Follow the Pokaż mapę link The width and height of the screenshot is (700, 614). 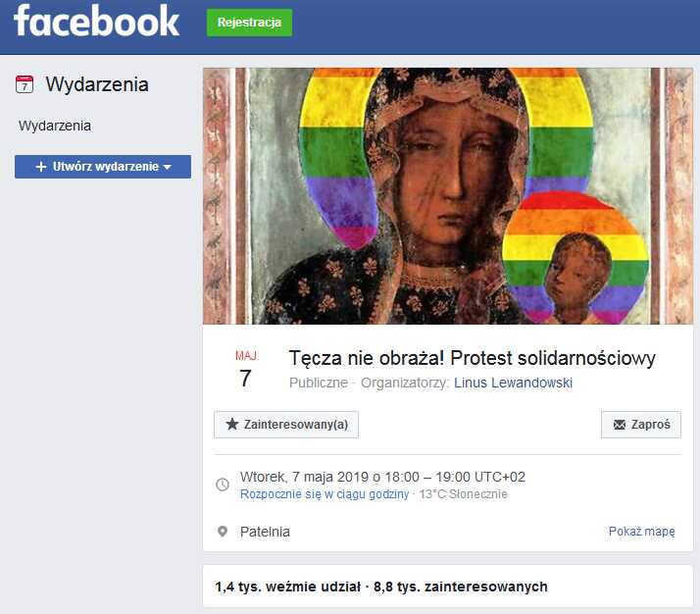click(x=641, y=532)
